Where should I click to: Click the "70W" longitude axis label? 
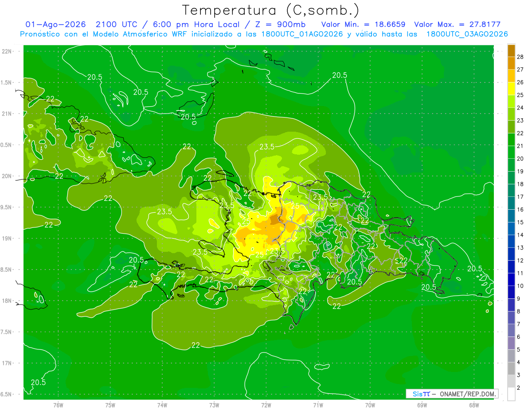coord(370,405)
